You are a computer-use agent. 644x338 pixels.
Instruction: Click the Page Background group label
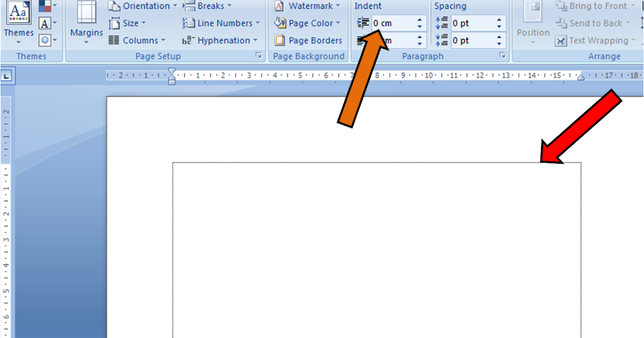pos(309,56)
